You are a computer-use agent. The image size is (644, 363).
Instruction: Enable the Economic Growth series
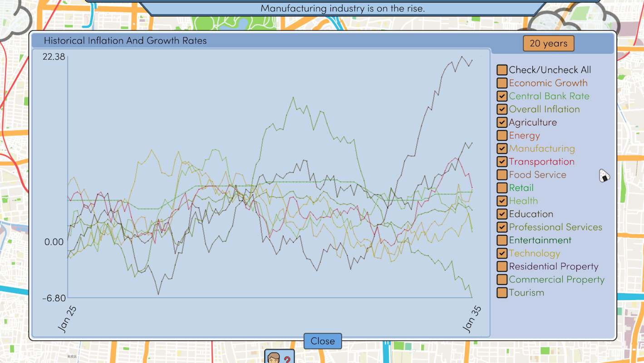coord(502,83)
